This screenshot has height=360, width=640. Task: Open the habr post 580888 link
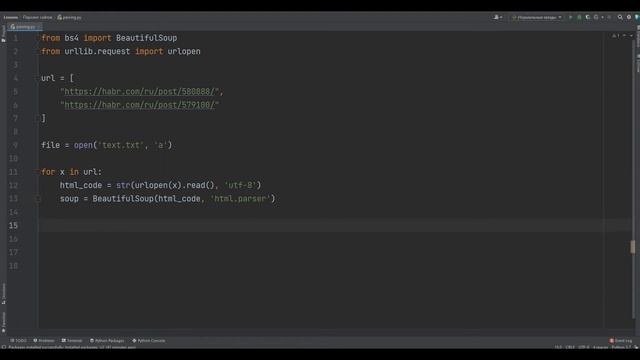(x=140, y=91)
